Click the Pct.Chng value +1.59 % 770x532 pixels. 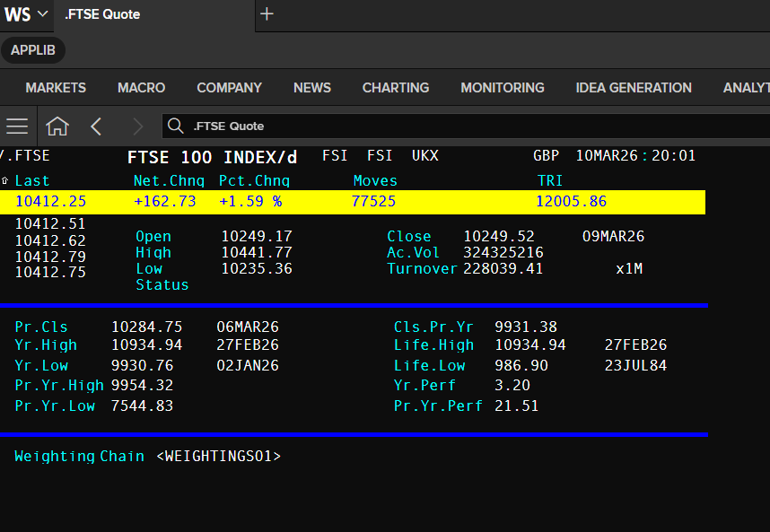(250, 201)
